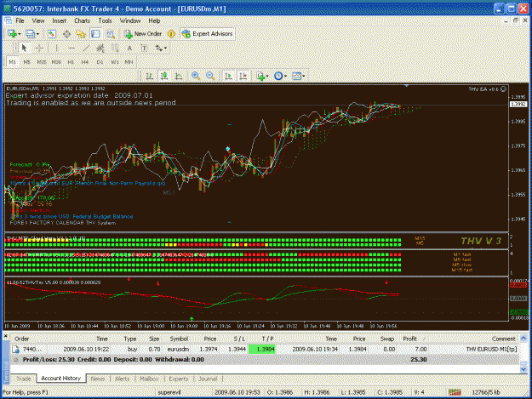Select the arrow Cursor tool
This screenshot has width=532, height=399.
click(24, 48)
